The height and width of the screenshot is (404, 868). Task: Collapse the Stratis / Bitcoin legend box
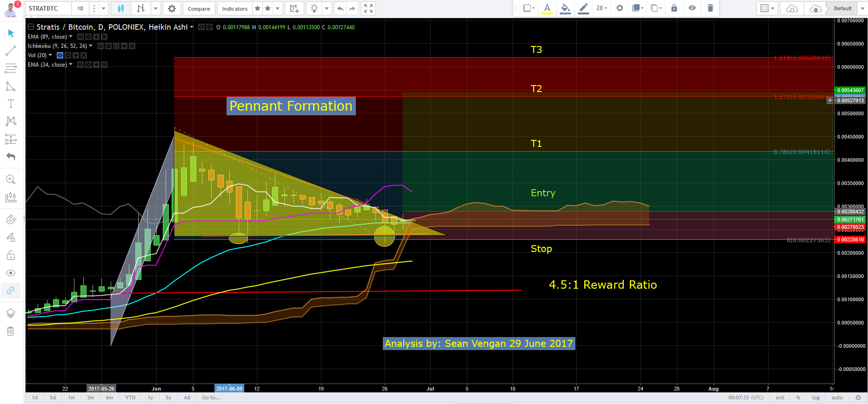pyautogui.click(x=31, y=27)
